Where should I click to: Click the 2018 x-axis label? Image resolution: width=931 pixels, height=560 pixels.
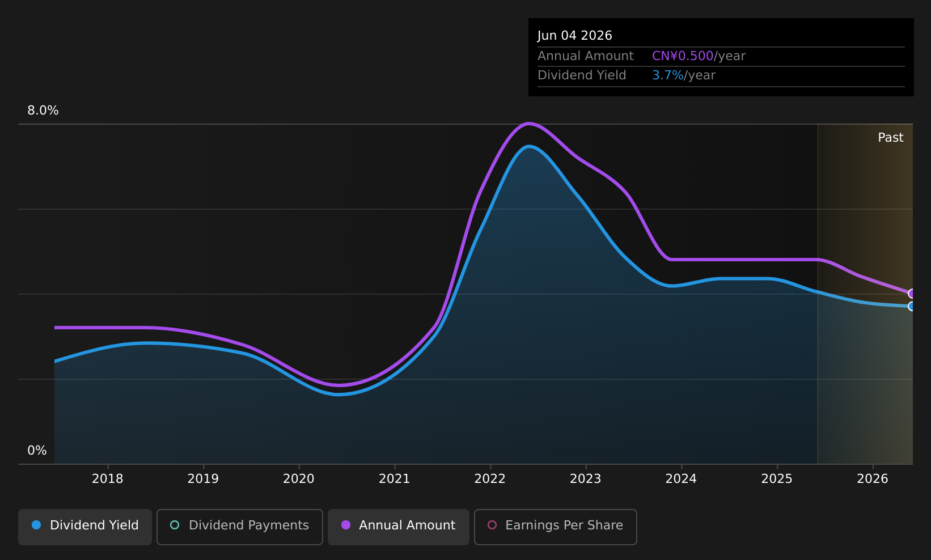point(108,479)
